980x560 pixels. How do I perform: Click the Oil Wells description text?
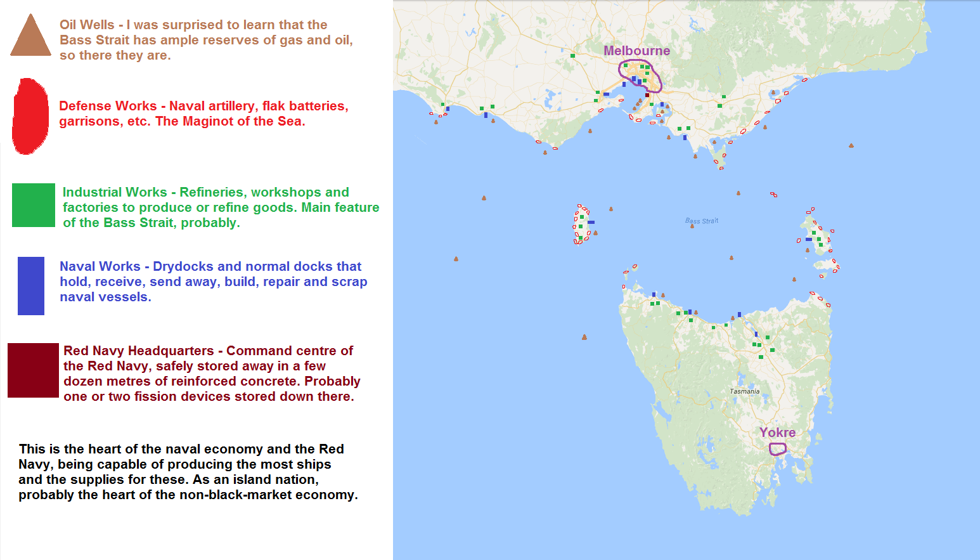[206, 40]
